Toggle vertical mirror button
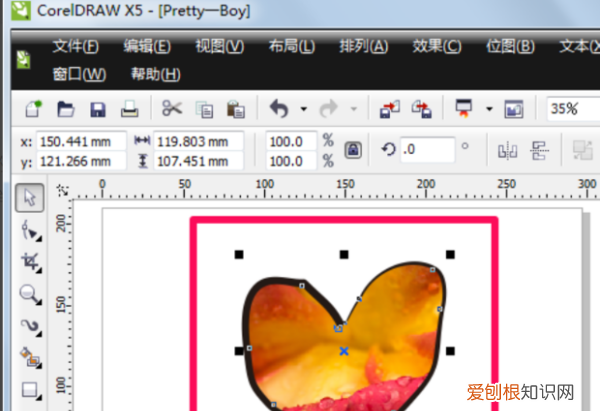Screen dimensions: 600x411 coord(540,149)
